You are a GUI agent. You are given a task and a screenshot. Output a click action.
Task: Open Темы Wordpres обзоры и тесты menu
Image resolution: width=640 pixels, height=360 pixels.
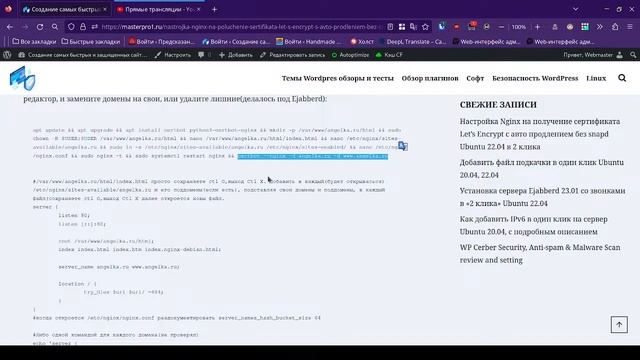tap(338, 78)
